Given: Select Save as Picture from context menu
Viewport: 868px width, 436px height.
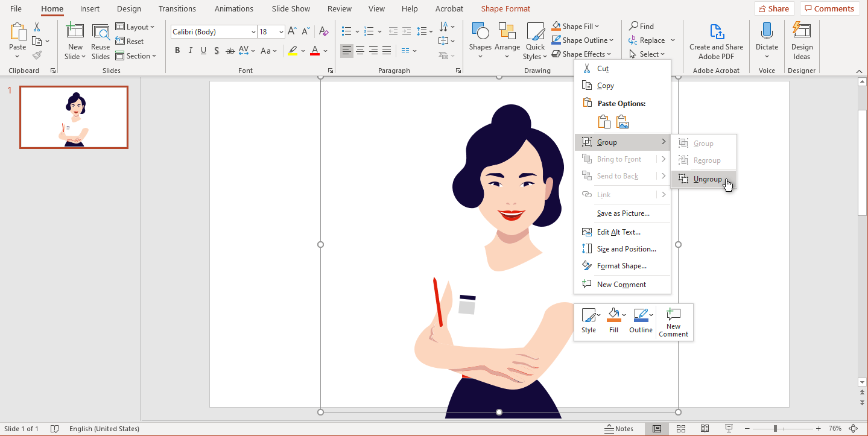Looking at the screenshot, I should coord(623,213).
